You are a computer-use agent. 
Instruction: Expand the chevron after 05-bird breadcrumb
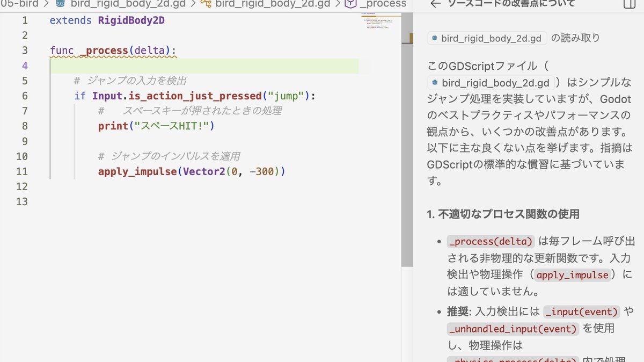[x=46, y=4]
